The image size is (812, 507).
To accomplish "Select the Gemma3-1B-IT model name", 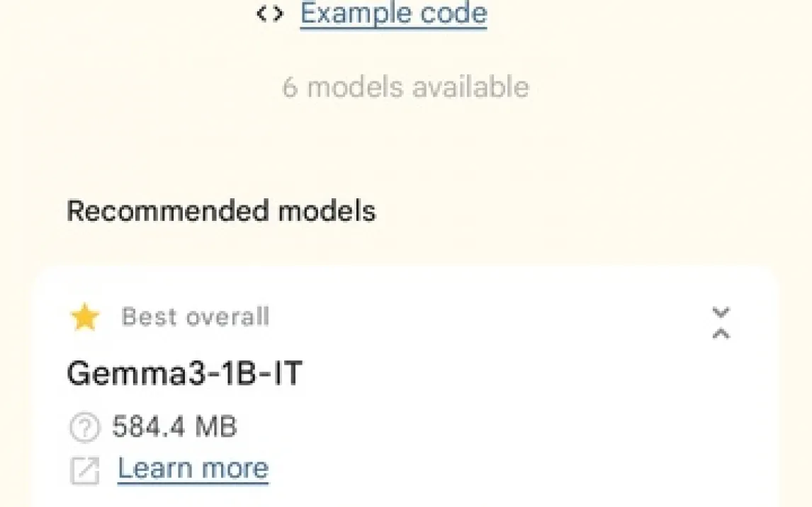I will (184, 372).
